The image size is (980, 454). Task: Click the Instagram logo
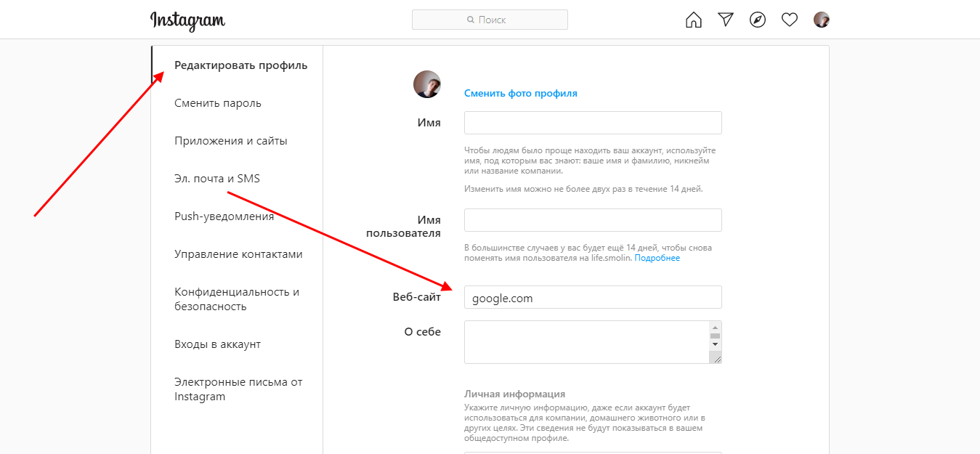coord(187,20)
